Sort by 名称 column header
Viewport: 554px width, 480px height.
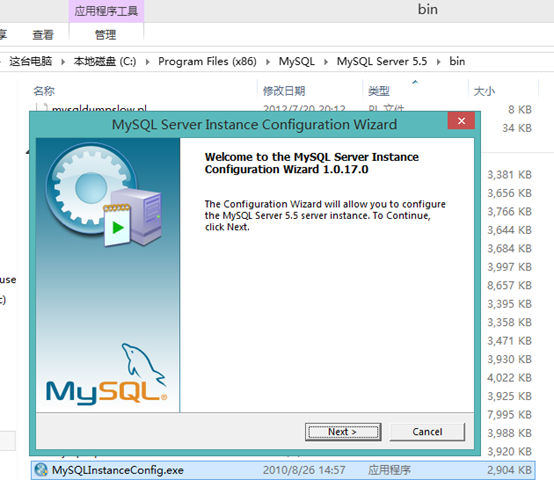click(x=44, y=91)
